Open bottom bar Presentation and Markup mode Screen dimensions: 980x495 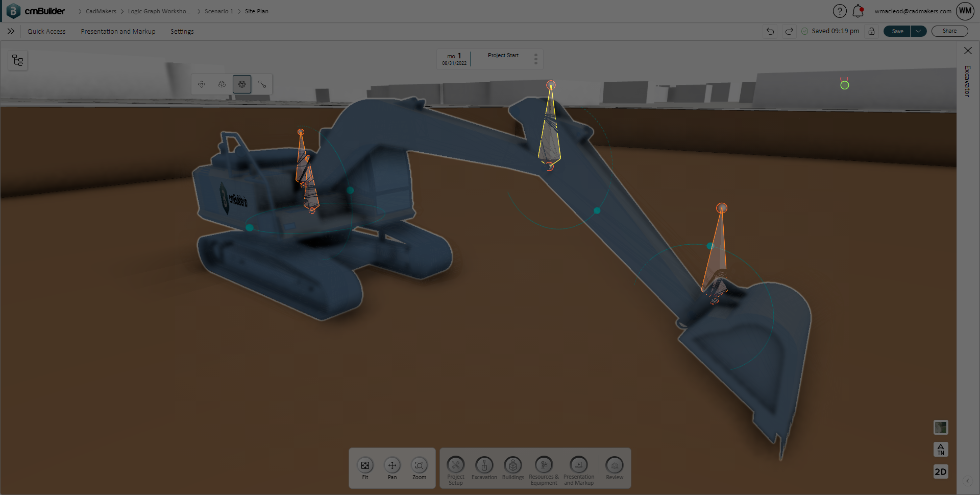(x=579, y=470)
